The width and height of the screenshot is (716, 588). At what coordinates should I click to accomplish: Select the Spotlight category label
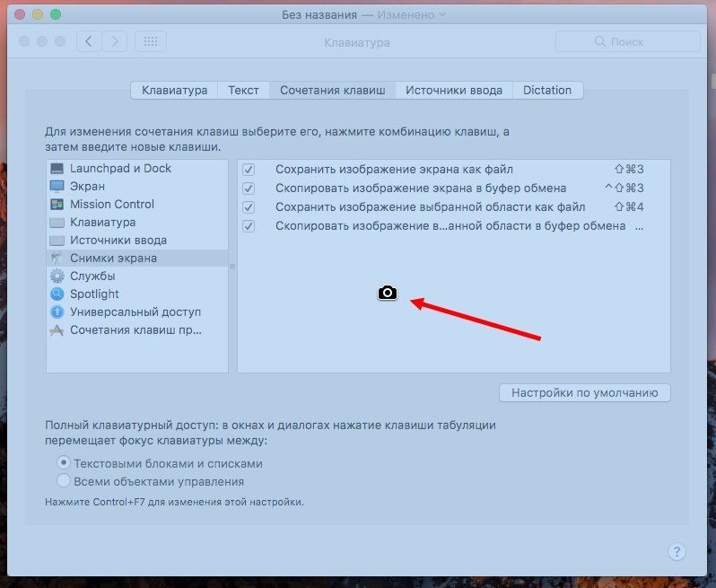coord(94,294)
